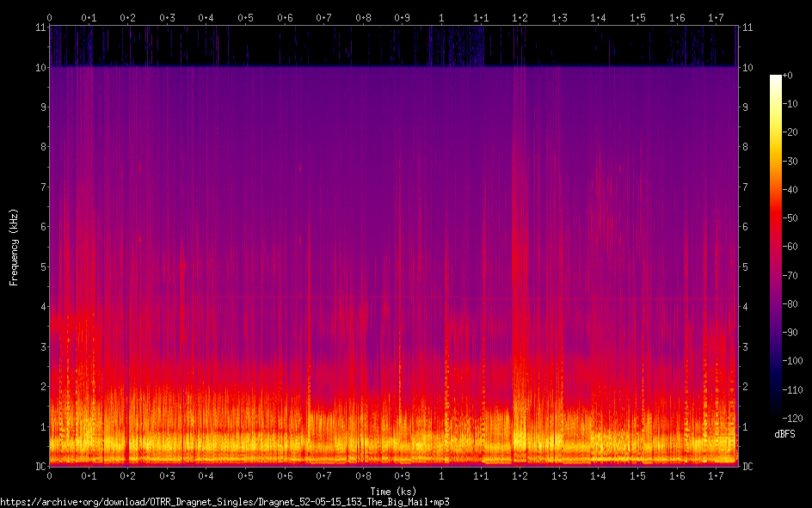Screen dimensions: 812x508
Task: Click the 1.5 tick on the bottom time axis
Action: [637, 475]
